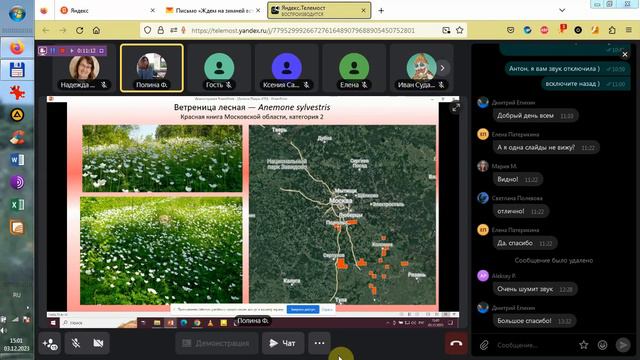Send the chat message arrow
The width and height of the screenshot is (640, 360).
[x=623, y=345]
